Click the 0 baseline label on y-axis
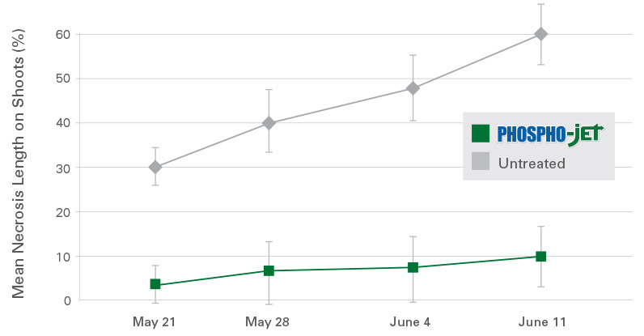 [67, 300]
